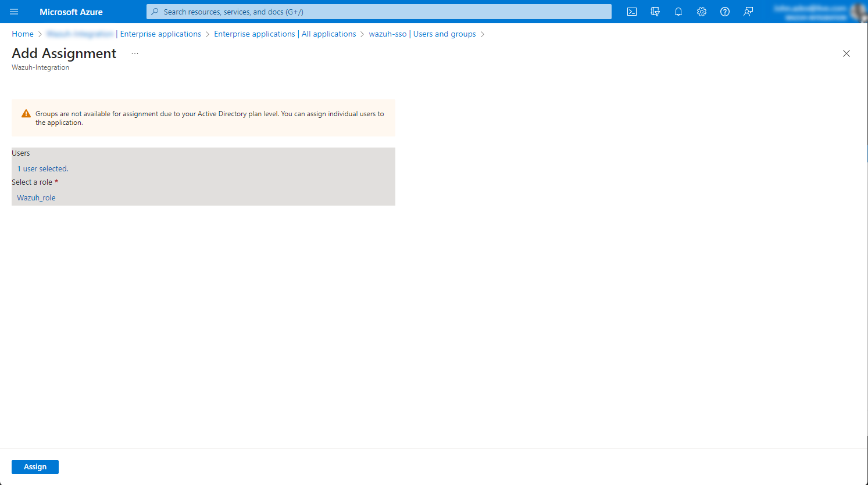Click the warning triangle icon in banner

click(x=26, y=114)
